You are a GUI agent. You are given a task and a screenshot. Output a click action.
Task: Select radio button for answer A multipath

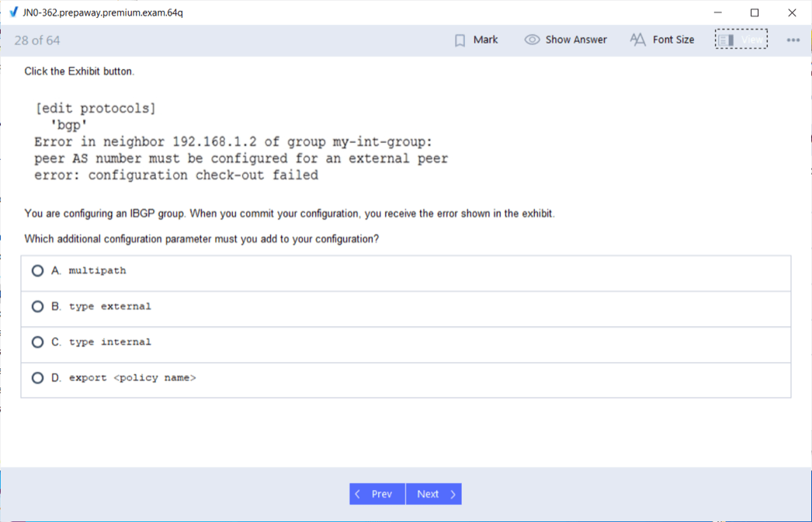[x=37, y=270]
